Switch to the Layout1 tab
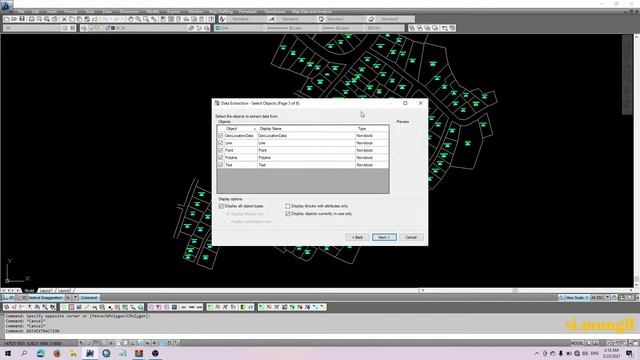This screenshot has height=360, width=640. pos(46,291)
